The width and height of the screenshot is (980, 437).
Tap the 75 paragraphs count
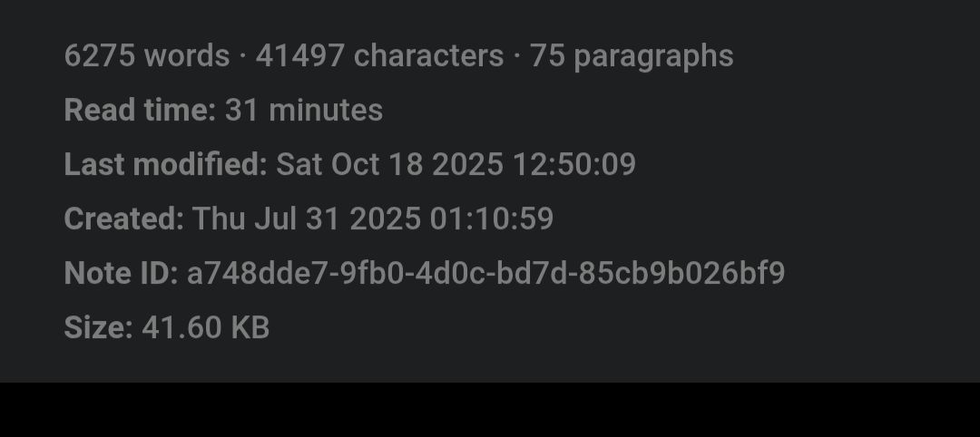coord(632,55)
